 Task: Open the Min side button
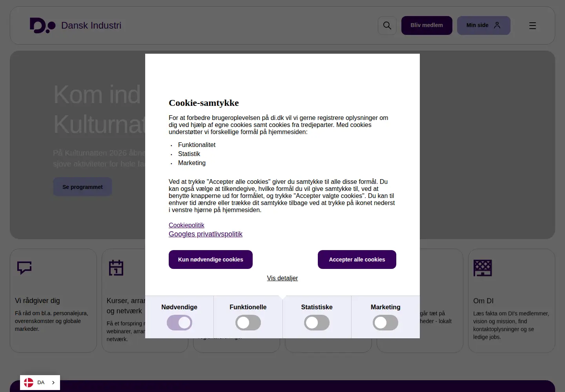pyautogui.click(x=484, y=25)
